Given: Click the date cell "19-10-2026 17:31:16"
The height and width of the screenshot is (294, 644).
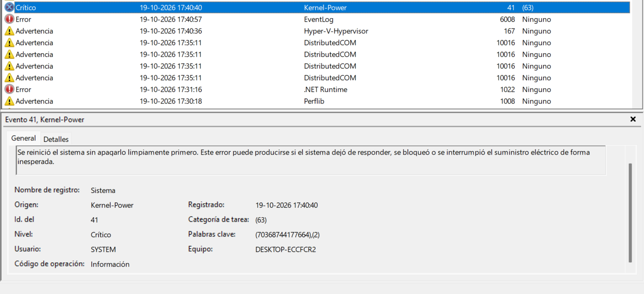Looking at the screenshot, I should click(x=171, y=90).
